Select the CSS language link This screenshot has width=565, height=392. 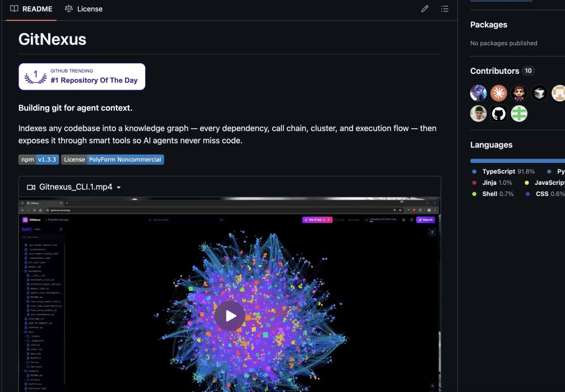click(545, 194)
